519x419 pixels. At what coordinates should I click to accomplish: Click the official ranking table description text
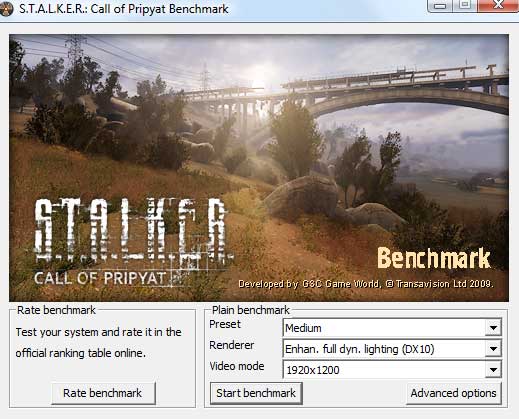pos(99,342)
